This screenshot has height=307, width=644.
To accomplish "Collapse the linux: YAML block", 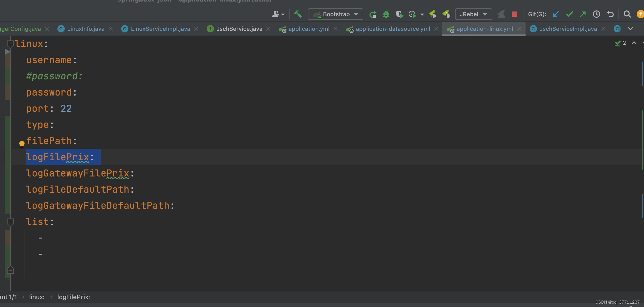I will [x=10, y=44].
